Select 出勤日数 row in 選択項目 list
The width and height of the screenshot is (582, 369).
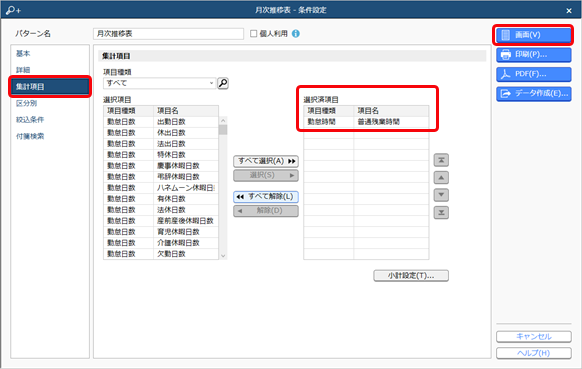tap(161, 122)
